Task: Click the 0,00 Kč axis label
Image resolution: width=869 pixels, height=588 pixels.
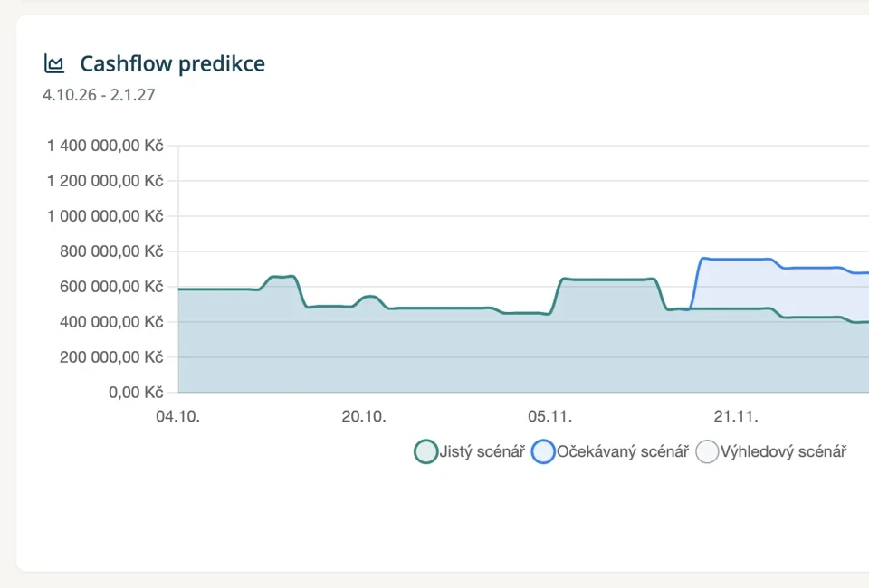Action: (136, 393)
